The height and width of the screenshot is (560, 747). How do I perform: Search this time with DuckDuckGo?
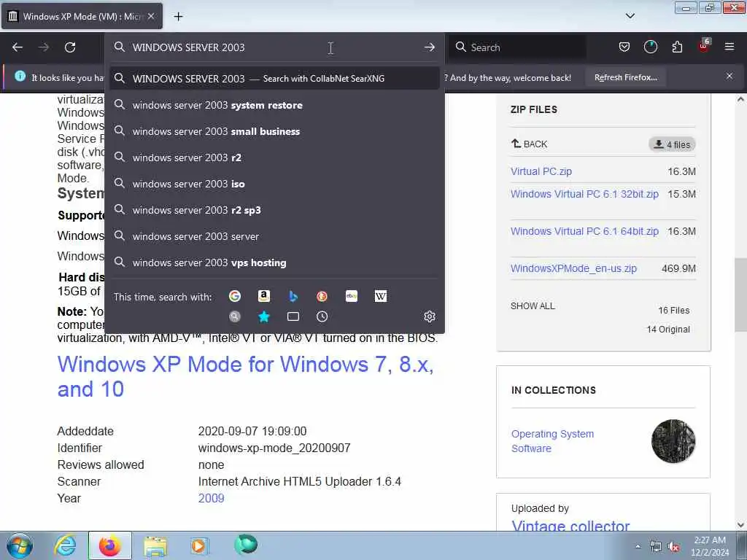(x=322, y=296)
